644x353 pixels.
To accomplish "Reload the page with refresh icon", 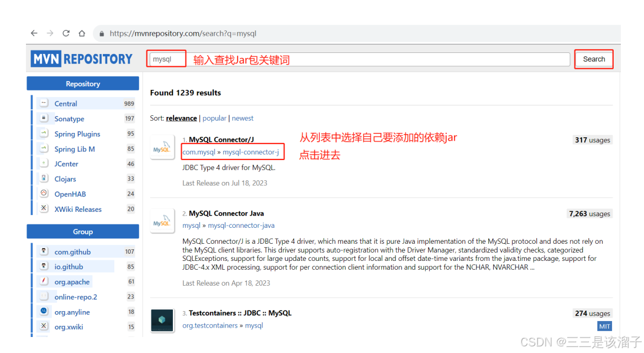I will pyautogui.click(x=66, y=33).
